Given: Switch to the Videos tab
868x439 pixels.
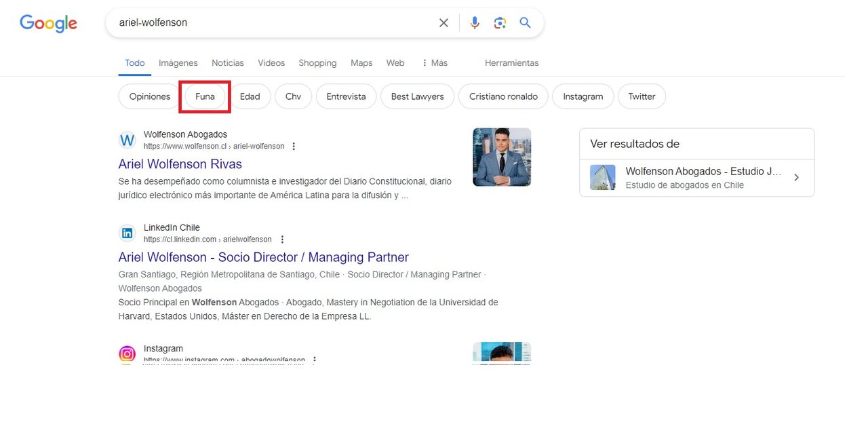Looking at the screenshot, I should click(271, 63).
